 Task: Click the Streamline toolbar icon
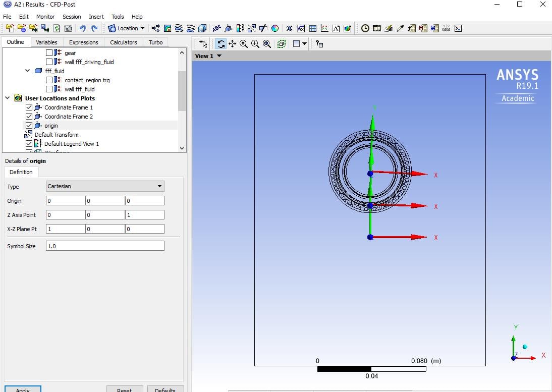[179, 28]
